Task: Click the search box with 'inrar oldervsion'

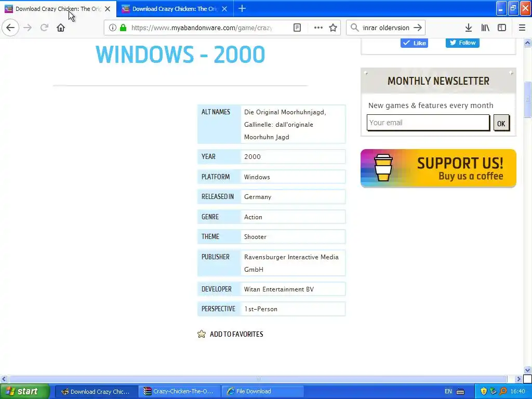Action: 386,28
